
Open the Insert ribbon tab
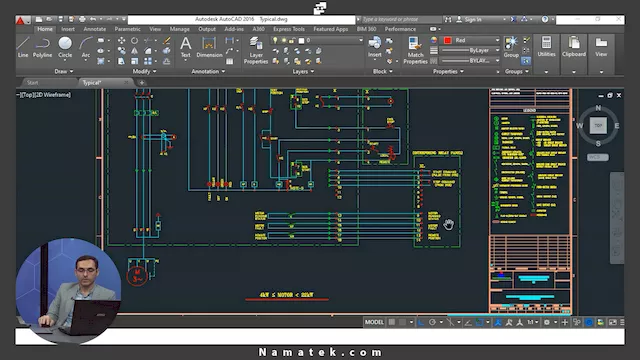click(68, 29)
